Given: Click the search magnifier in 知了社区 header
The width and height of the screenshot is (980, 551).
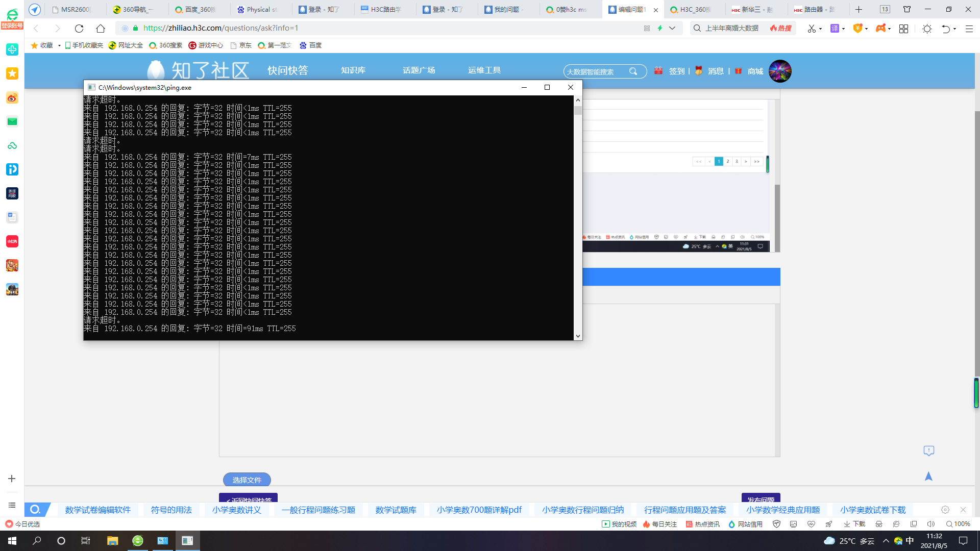Looking at the screenshot, I should tap(633, 71).
